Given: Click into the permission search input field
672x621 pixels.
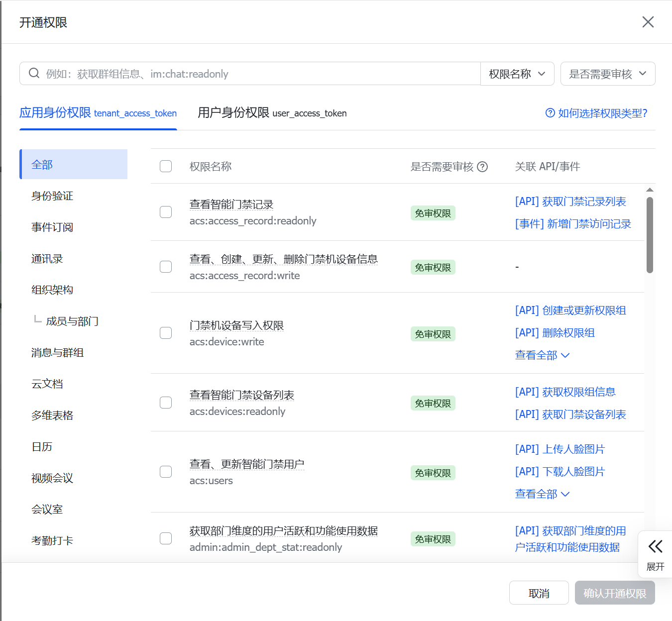Looking at the screenshot, I should [259, 74].
